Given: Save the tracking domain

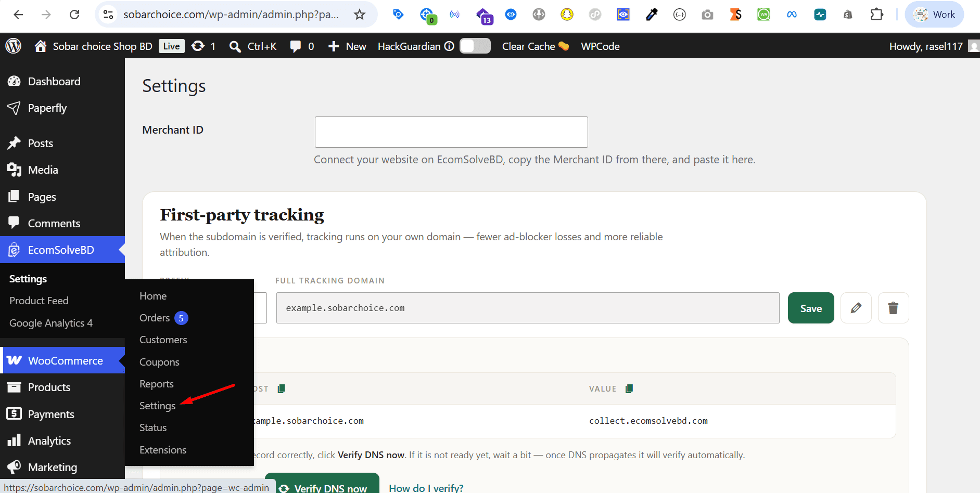Looking at the screenshot, I should pos(811,308).
